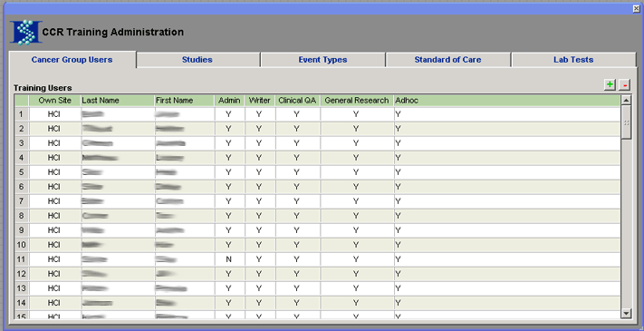Click the green plus add user icon
The image size is (644, 331).
click(x=610, y=84)
